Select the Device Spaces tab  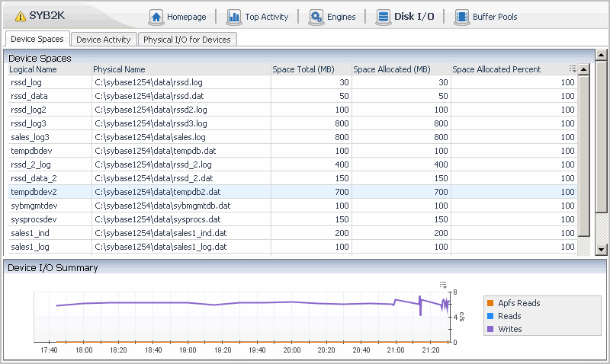(37, 39)
